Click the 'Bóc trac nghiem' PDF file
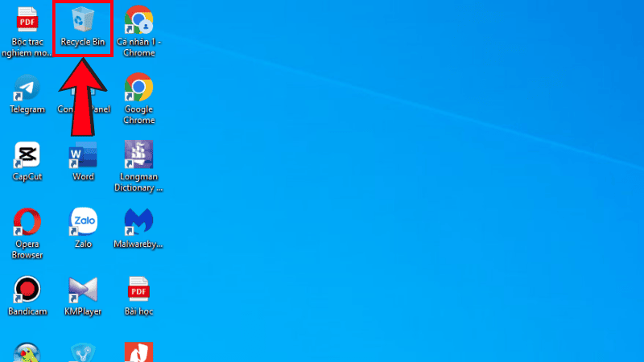 (27, 19)
